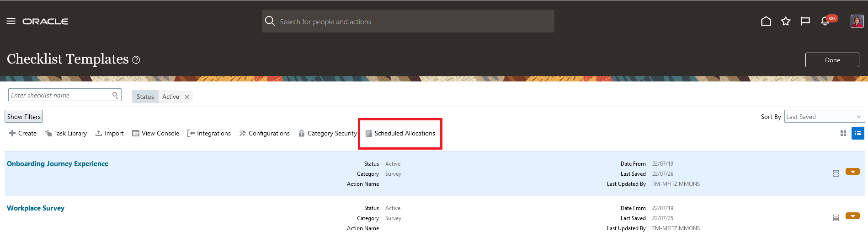The height and width of the screenshot is (243, 868).
Task: Open Task Library
Action: tap(66, 134)
